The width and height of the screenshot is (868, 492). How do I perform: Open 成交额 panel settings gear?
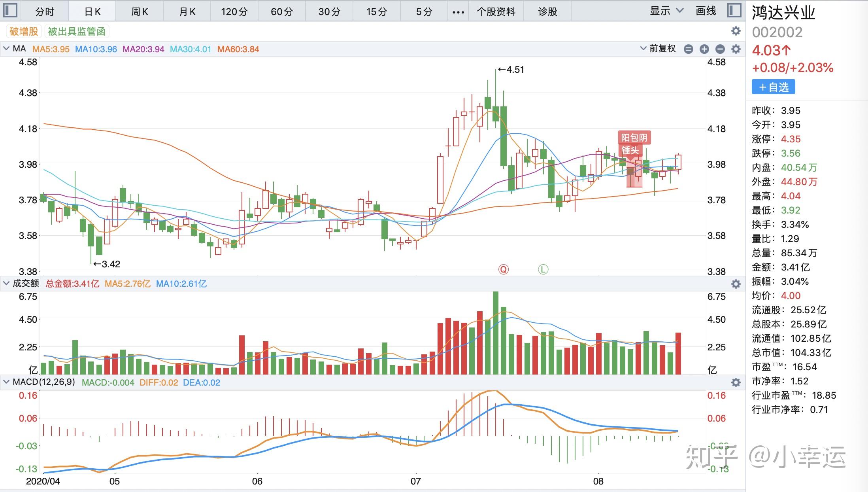point(736,284)
